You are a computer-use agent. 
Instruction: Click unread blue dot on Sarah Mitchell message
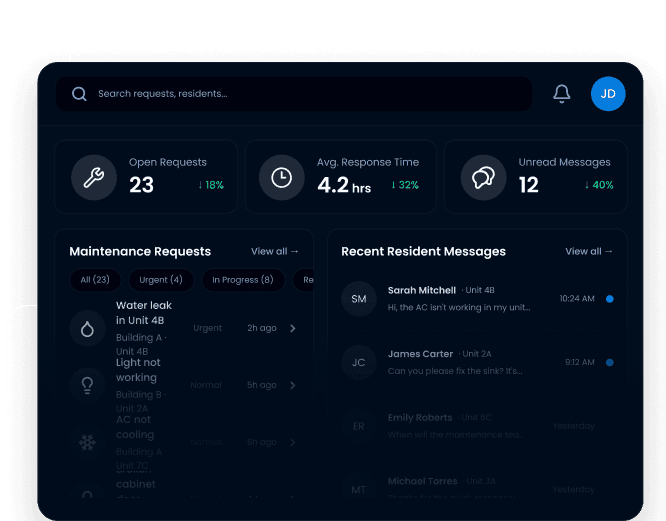(610, 299)
